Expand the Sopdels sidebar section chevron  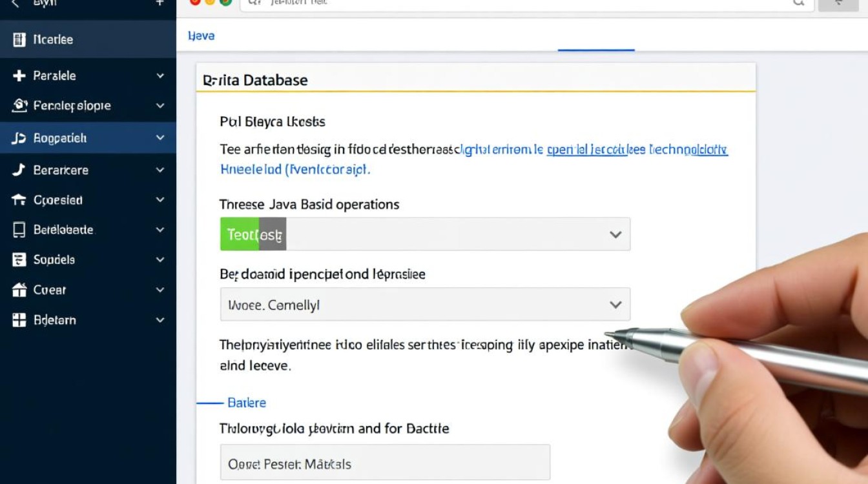tap(160, 260)
